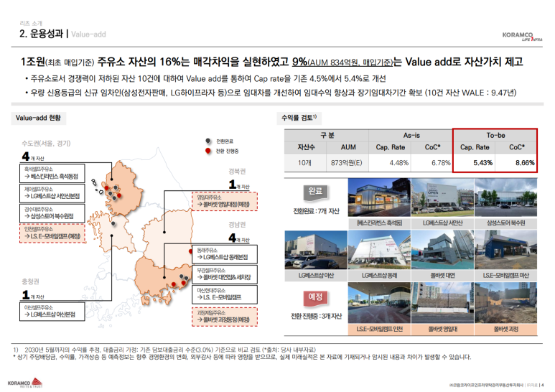Screen dimensions: 555x392
Task: Click the gray 완료 badge
Action: [x=315, y=192]
